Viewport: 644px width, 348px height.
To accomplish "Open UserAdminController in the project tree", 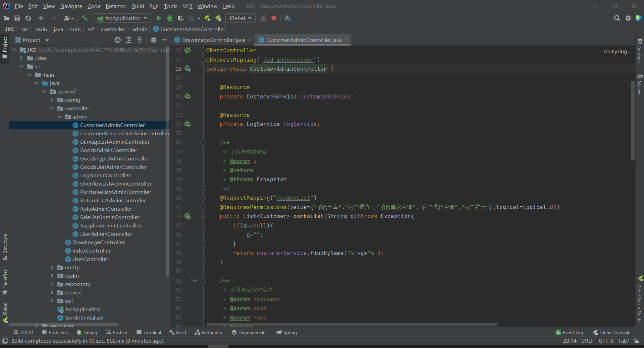I will 106,234.
